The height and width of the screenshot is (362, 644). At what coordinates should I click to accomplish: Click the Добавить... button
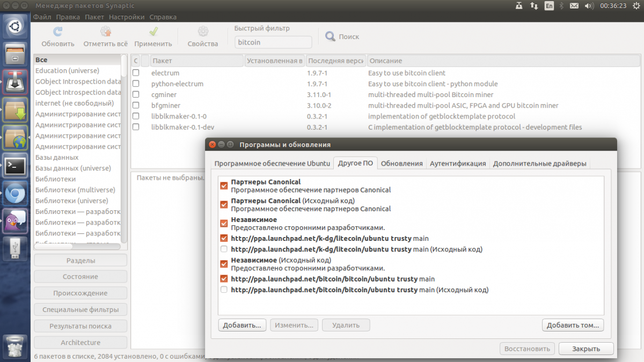(242, 325)
